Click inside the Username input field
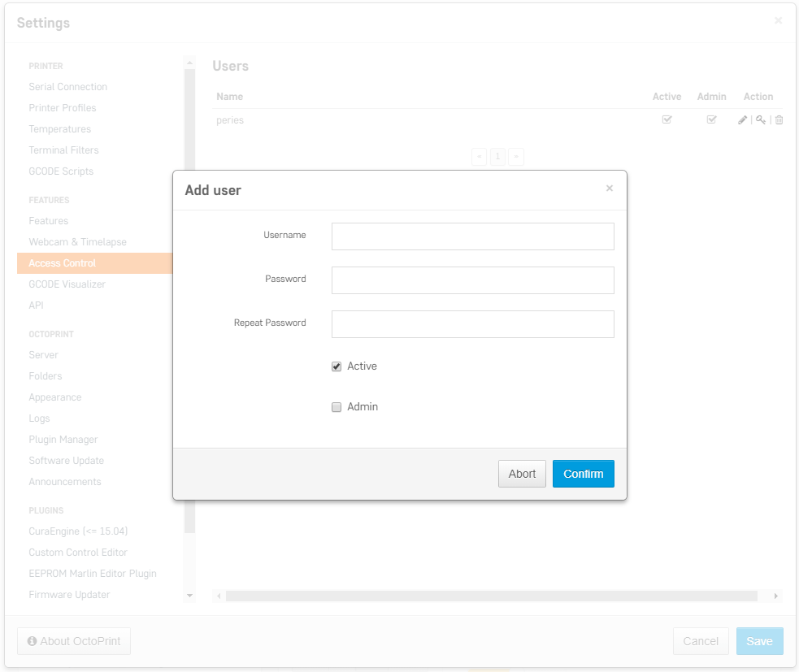Screen dimensions: 799x672 tap(472, 236)
